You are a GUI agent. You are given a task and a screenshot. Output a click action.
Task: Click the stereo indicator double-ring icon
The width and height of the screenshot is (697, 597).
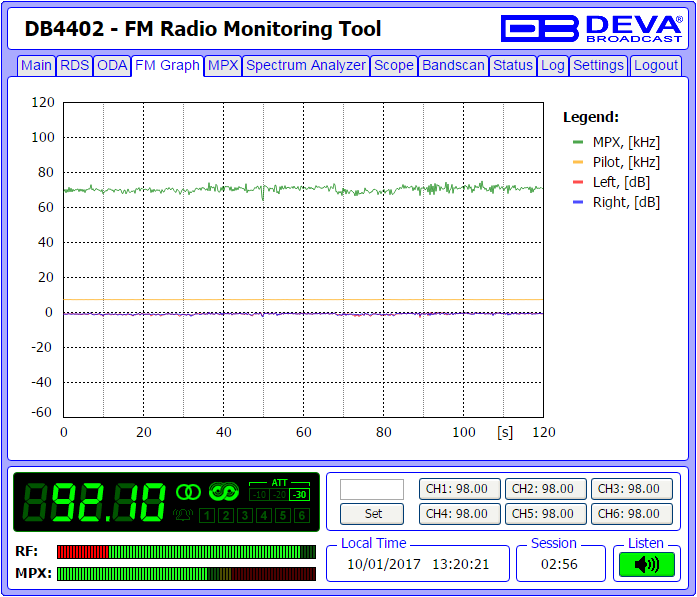click(188, 492)
